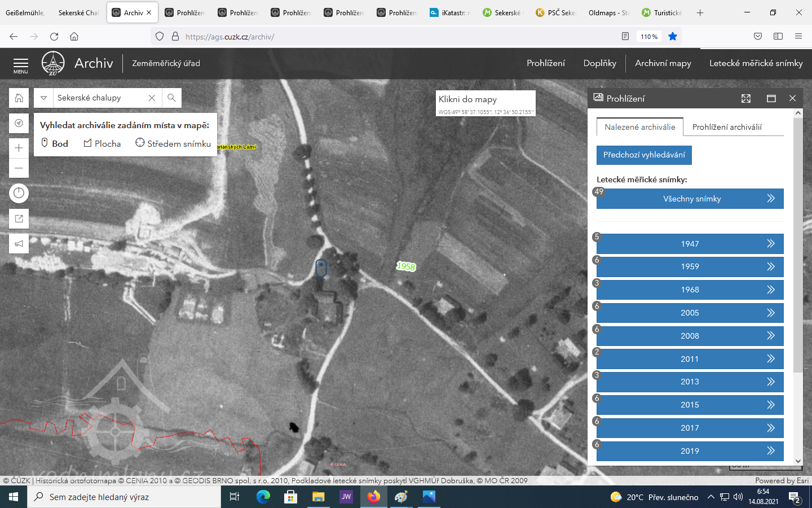Viewport: 812px width, 508px height.
Task: Zoom out the map with minus button
Action: [19, 168]
